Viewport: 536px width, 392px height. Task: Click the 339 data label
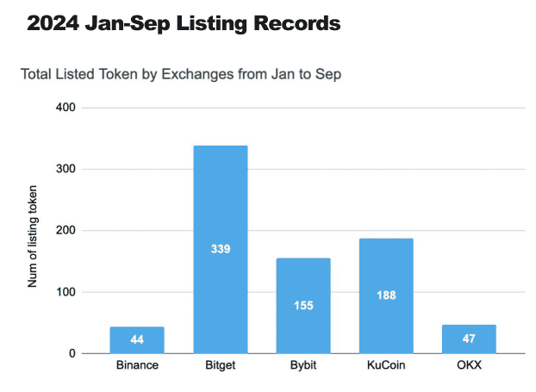pos(220,249)
